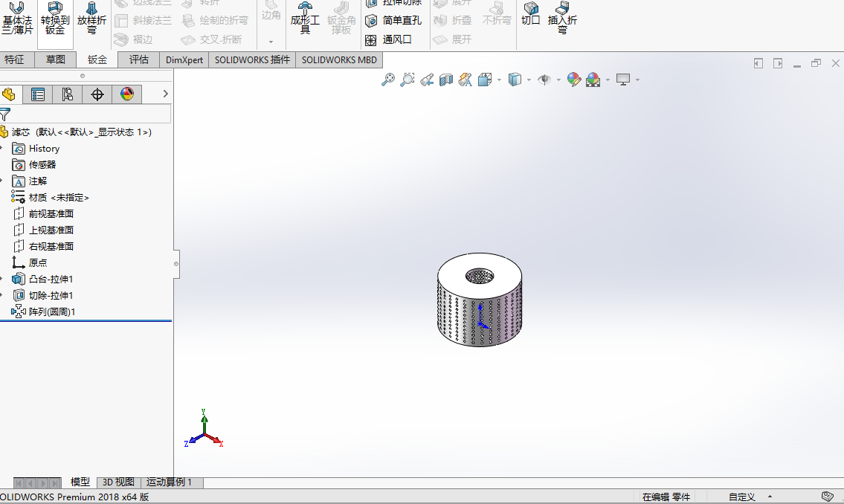Viewport: 844px width, 504px height.
Task: Click Hide/Show Items eye icon
Action: click(545, 80)
